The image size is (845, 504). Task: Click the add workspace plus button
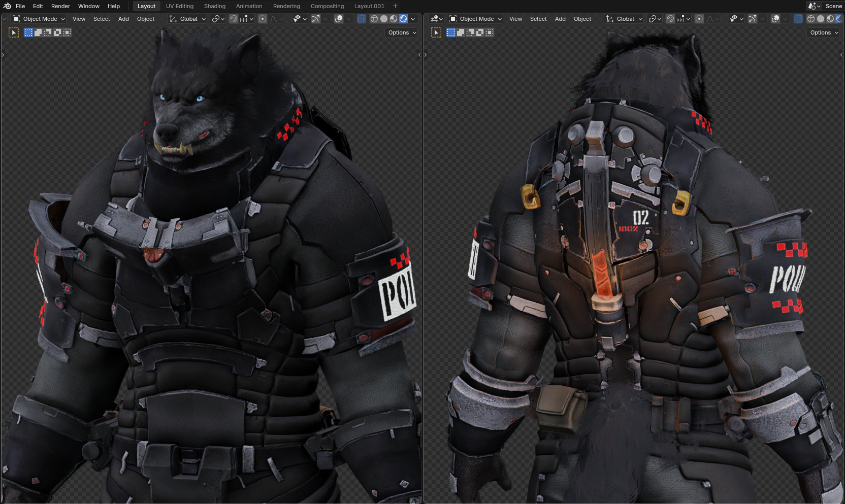tap(395, 6)
